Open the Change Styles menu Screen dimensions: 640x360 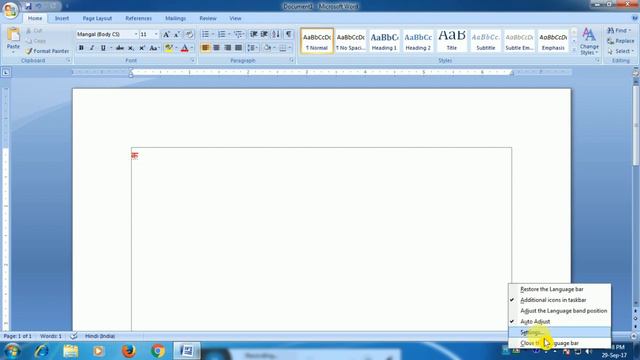[589, 41]
